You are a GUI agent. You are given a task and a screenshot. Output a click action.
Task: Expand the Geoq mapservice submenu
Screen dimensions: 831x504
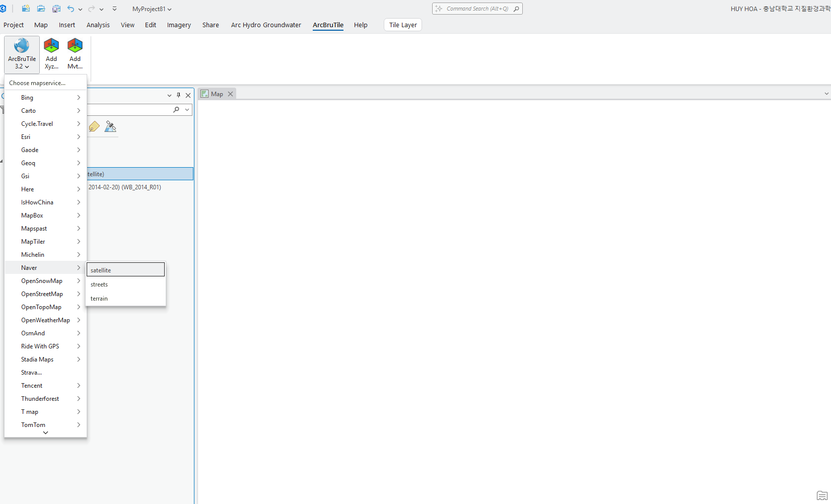(45, 163)
